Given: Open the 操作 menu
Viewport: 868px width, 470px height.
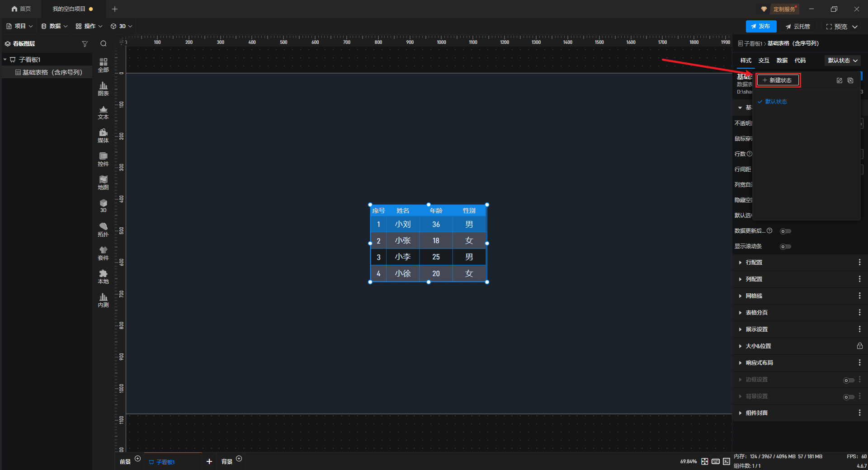Looking at the screenshot, I should [x=89, y=26].
